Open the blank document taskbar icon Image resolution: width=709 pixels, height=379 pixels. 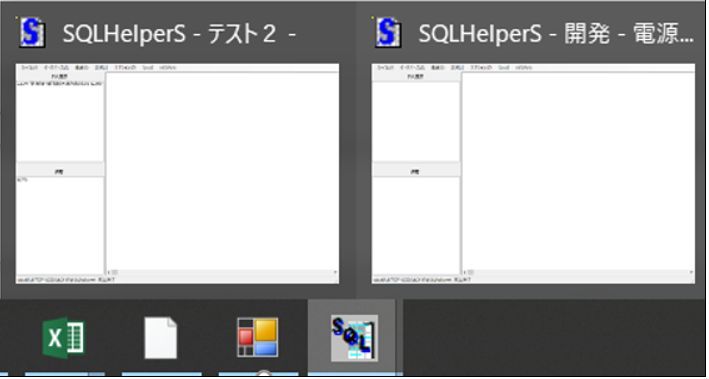click(161, 338)
